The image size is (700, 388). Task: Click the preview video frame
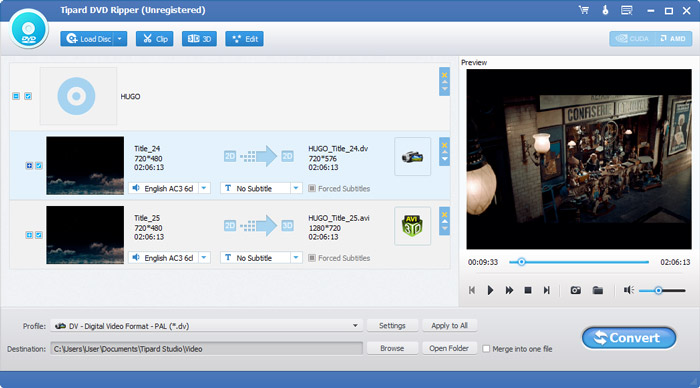pos(579,159)
